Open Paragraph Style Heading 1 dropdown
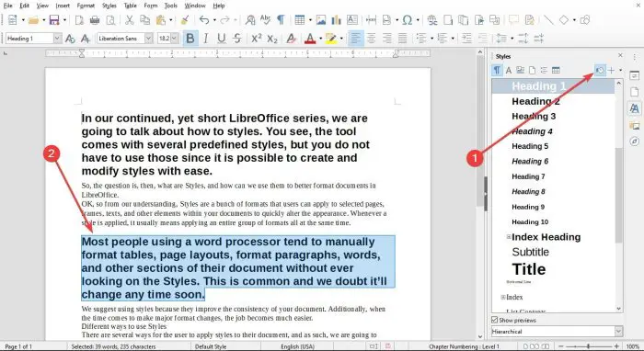The width and height of the screenshot is (644, 351). point(57,39)
